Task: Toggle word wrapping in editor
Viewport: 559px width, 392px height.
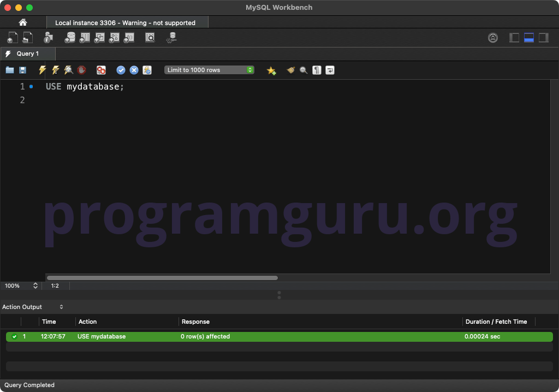Action: coord(330,70)
